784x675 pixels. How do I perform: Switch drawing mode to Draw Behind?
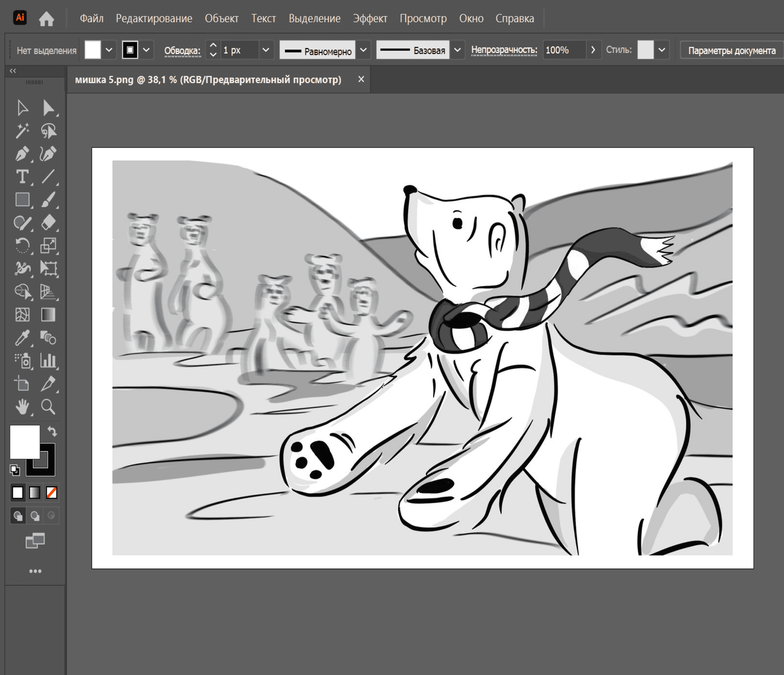point(36,515)
